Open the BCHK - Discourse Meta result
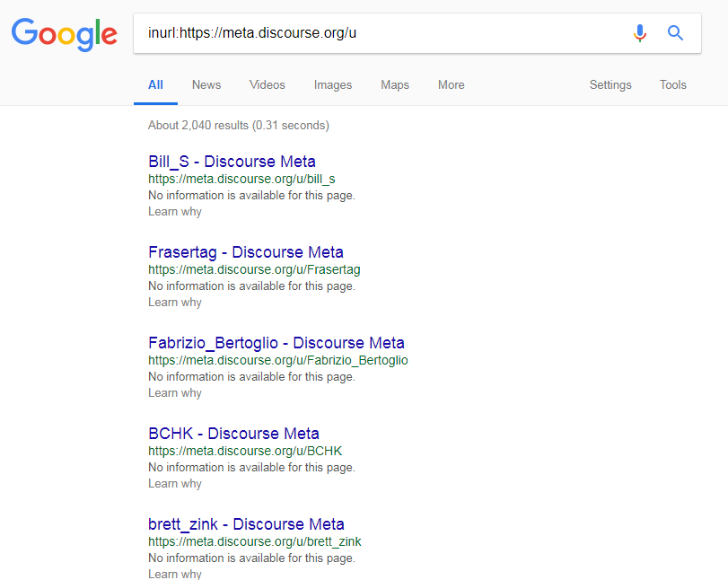Image resolution: width=728 pixels, height=580 pixels. pos(233,434)
